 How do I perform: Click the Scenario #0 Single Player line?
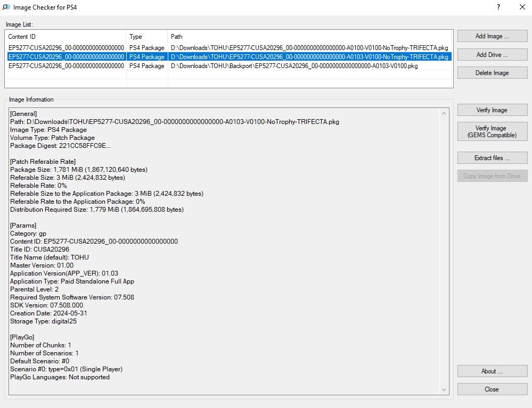point(66,369)
